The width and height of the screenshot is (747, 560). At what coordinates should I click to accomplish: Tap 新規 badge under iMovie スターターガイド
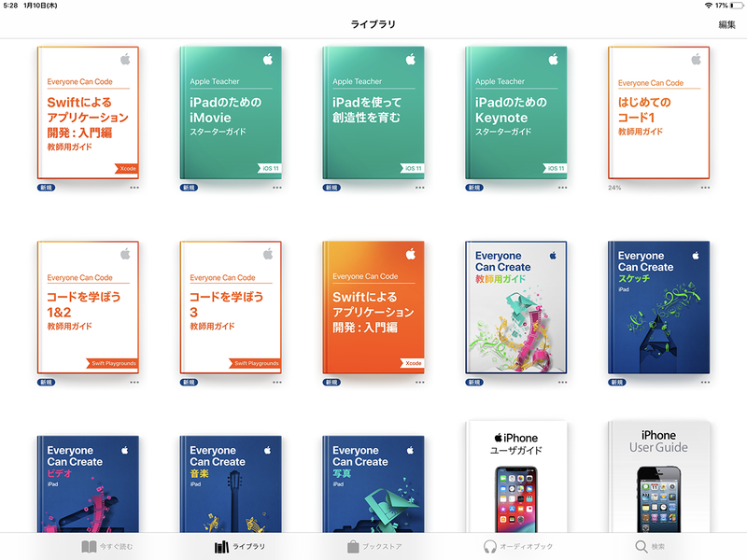point(189,188)
